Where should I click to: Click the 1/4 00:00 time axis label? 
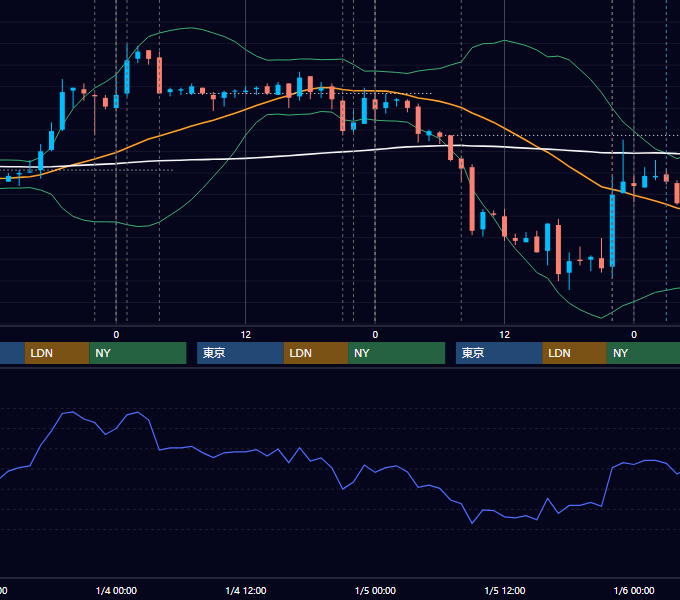116,590
